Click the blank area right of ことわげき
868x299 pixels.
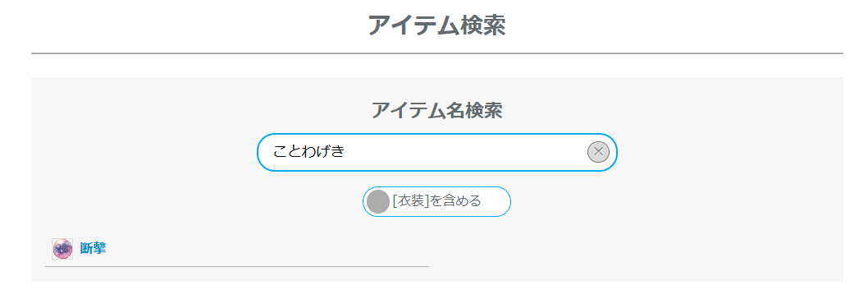point(465,152)
